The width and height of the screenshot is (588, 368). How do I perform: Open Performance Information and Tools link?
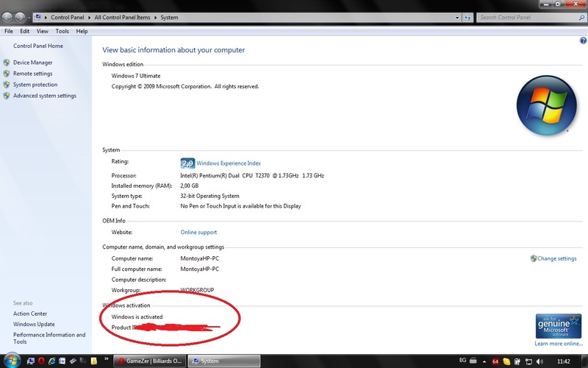[x=49, y=338]
